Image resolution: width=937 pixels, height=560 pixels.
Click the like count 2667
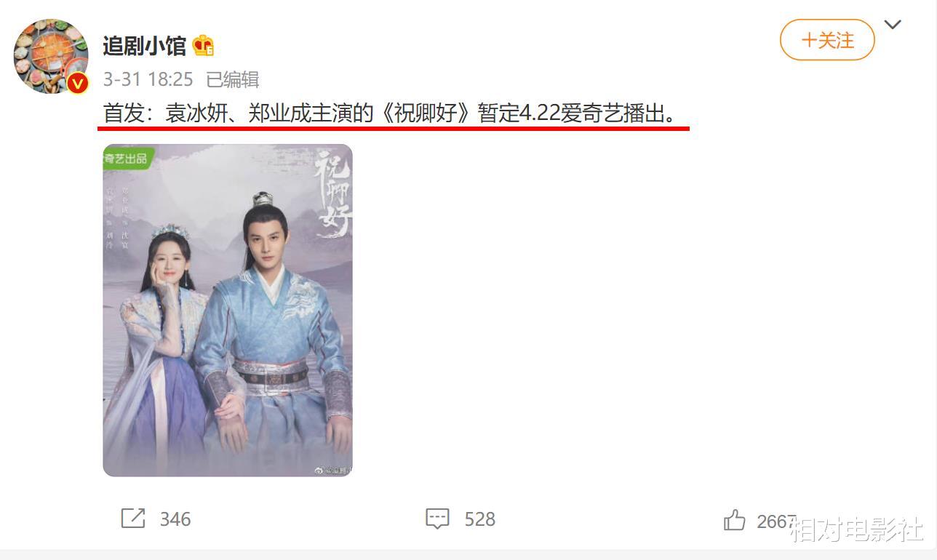point(776,521)
